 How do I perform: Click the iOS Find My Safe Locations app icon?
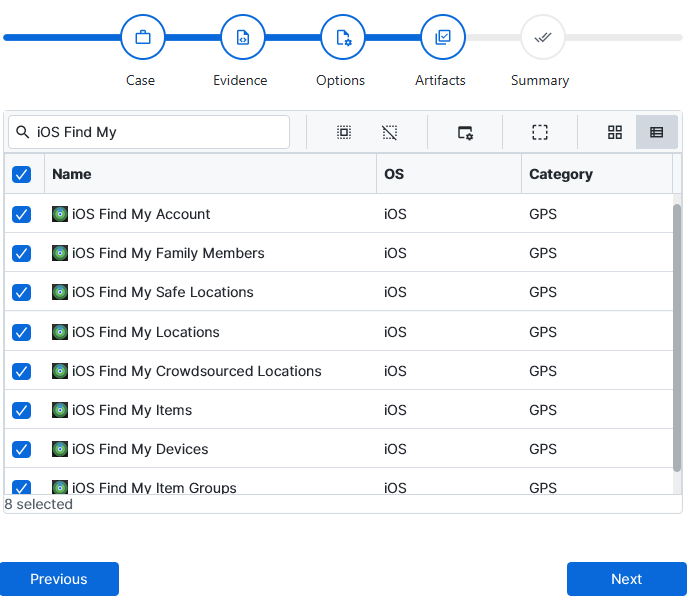tap(60, 292)
